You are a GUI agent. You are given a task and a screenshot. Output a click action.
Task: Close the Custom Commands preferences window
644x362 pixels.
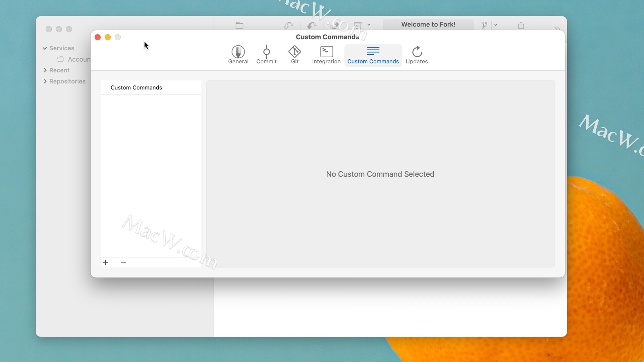click(x=98, y=37)
